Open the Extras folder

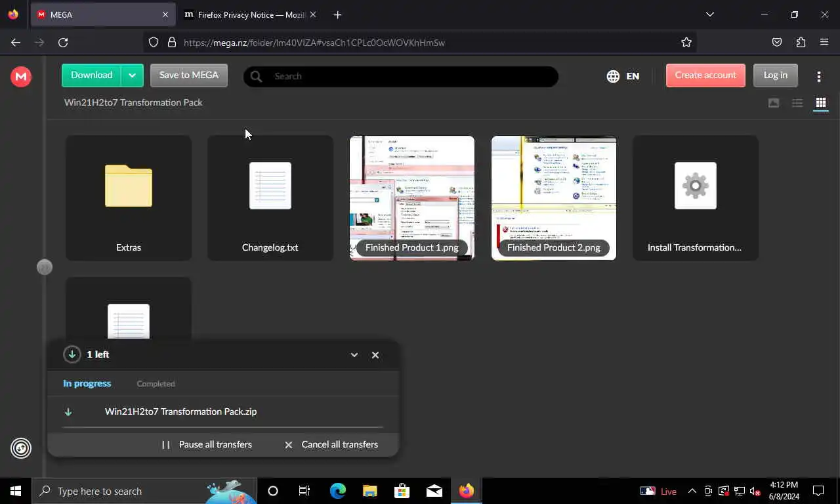pos(129,198)
